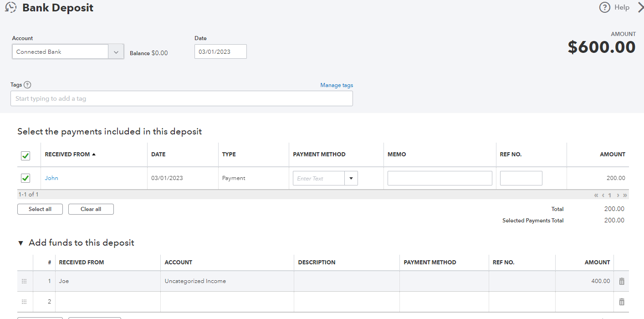Collapse the Add funds to this deposit section
The image size is (644, 319).
(20, 243)
